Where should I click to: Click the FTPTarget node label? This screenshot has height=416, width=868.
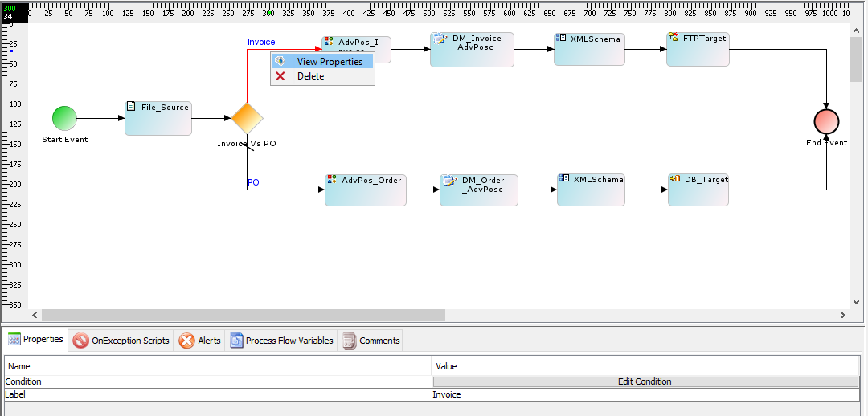704,39
